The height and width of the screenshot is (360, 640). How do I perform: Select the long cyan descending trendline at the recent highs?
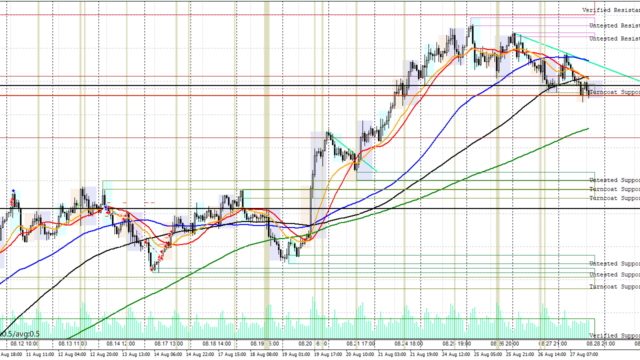[577, 58]
